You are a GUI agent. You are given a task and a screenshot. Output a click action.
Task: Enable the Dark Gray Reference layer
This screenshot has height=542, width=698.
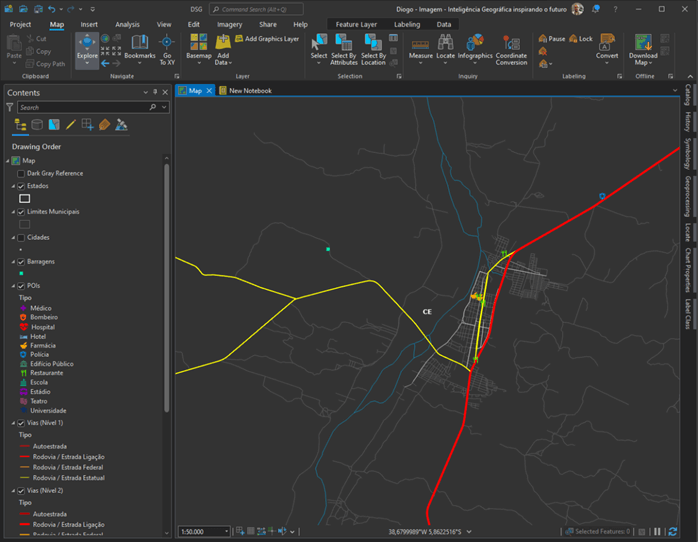tap(21, 173)
